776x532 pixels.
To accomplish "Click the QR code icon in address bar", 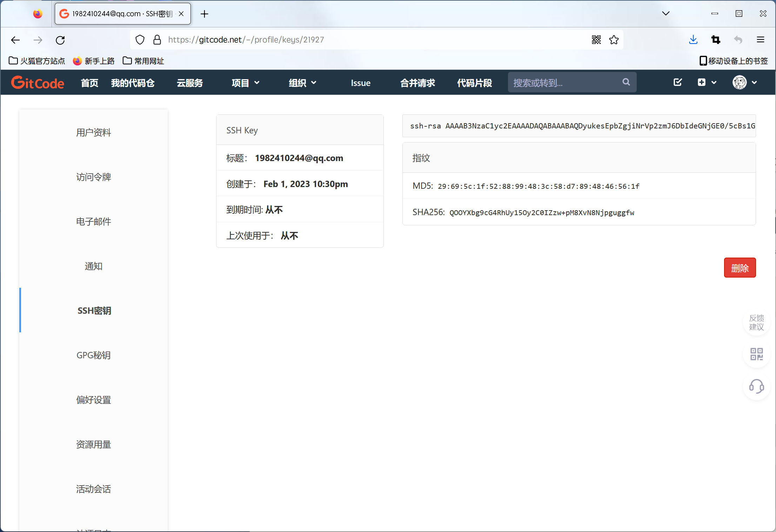I will [596, 40].
